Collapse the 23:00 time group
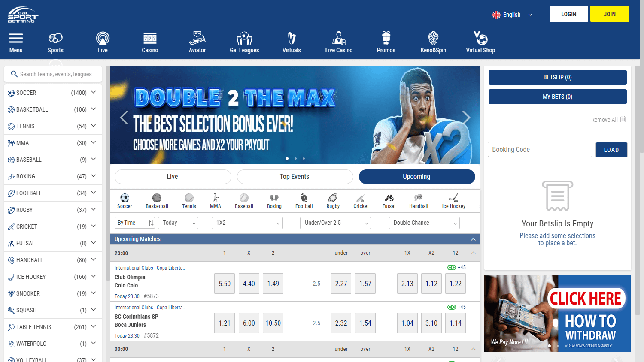The image size is (644, 362). [473, 253]
